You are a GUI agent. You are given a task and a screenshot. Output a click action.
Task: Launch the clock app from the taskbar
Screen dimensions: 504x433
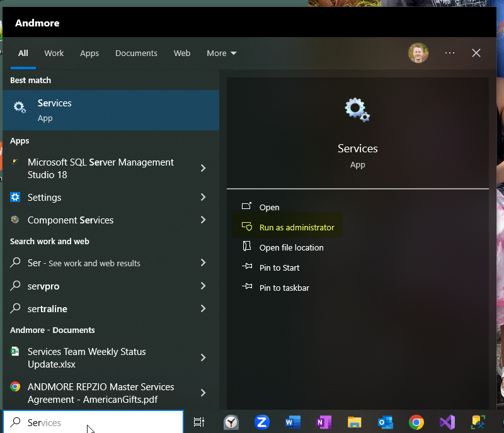tap(231, 422)
